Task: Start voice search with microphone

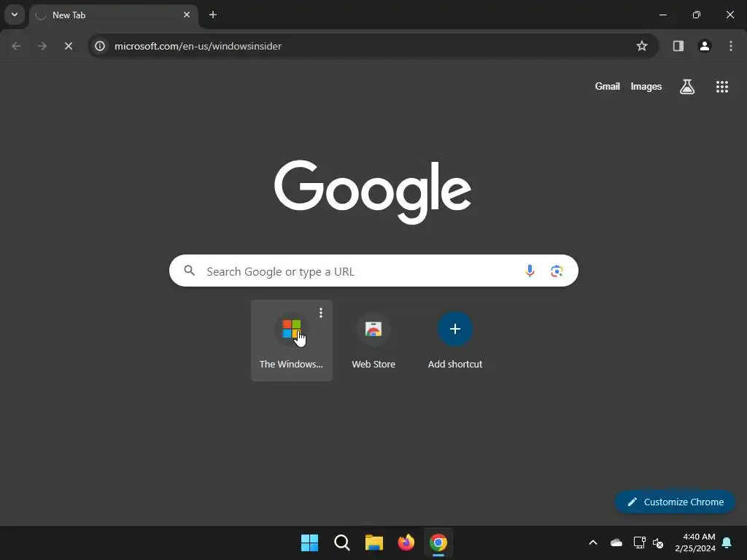Action: (x=530, y=271)
